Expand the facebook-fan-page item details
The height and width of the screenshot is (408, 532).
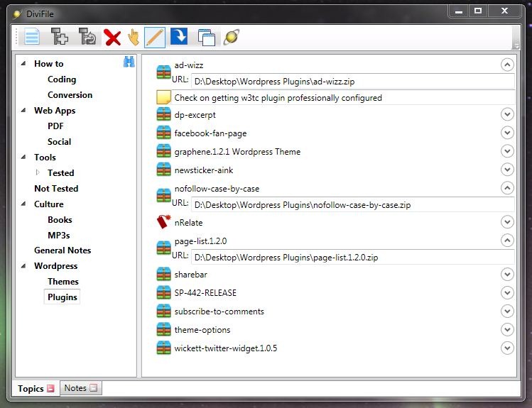(507, 133)
